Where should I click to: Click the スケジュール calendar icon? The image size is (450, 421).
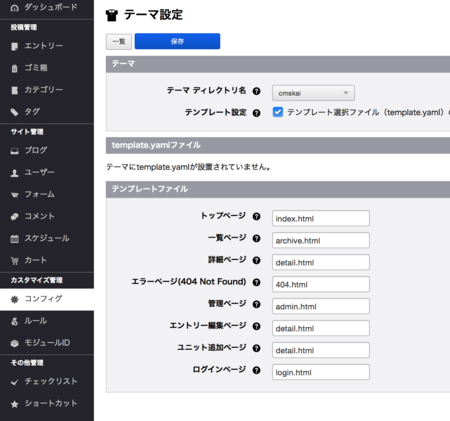click(14, 239)
